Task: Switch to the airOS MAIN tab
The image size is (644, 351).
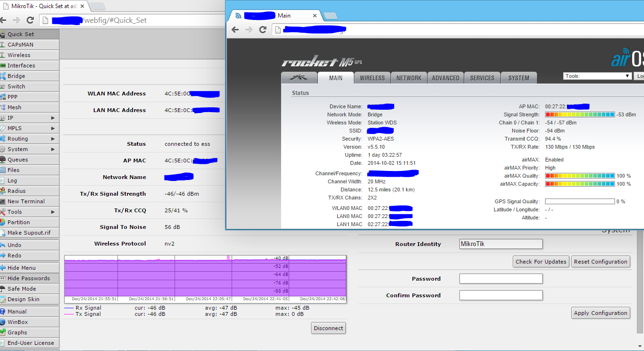Action: click(x=336, y=78)
